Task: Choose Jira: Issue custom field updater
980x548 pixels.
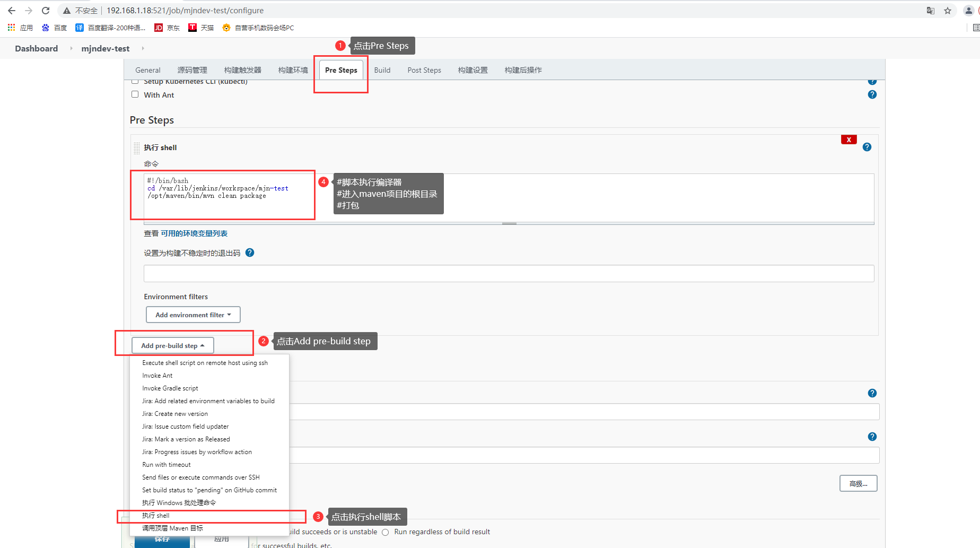Action: (x=209, y=427)
